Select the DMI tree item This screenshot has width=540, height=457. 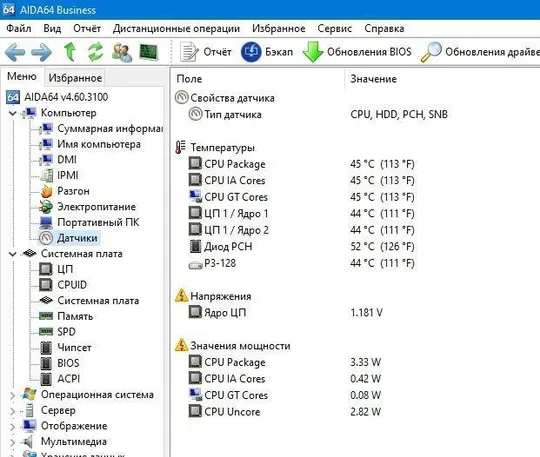point(58,160)
